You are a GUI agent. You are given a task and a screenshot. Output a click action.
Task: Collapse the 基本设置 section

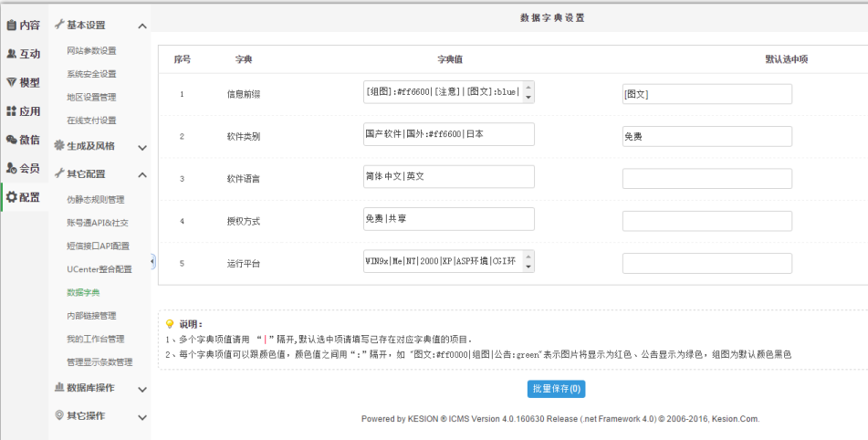coord(142,26)
